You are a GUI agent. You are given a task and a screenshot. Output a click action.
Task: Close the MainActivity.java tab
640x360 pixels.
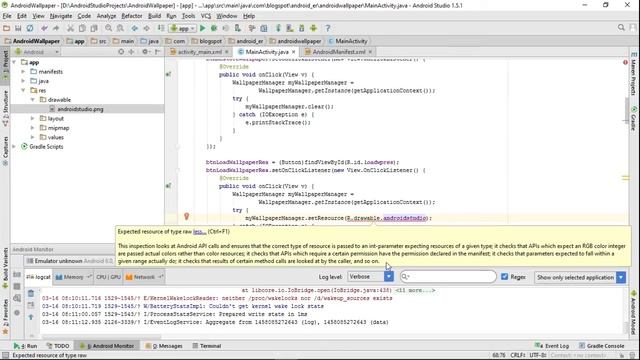click(293, 52)
